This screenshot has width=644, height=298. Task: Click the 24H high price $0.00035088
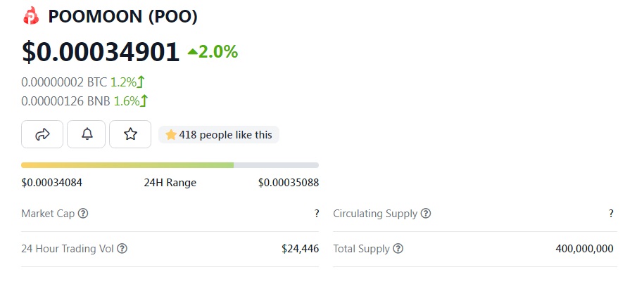(x=289, y=183)
